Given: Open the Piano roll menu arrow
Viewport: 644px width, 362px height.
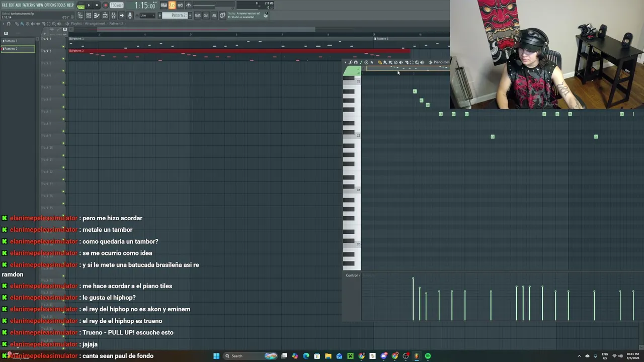Looking at the screenshot, I should (x=345, y=62).
